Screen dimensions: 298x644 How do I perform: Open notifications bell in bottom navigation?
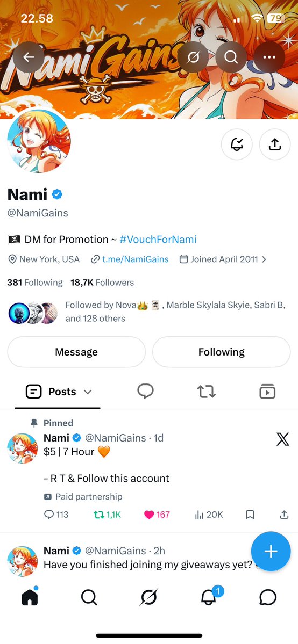(x=209, y=598)
